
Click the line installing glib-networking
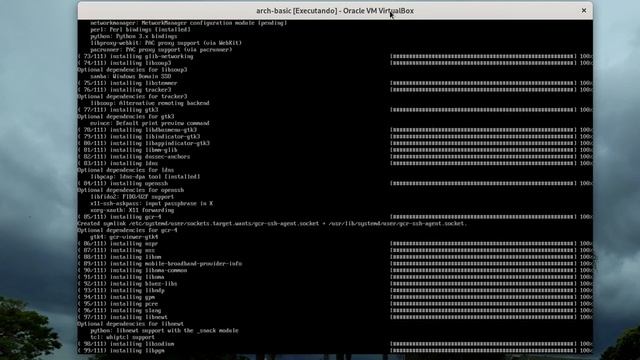pyautogui.click(x=135, y=56)
